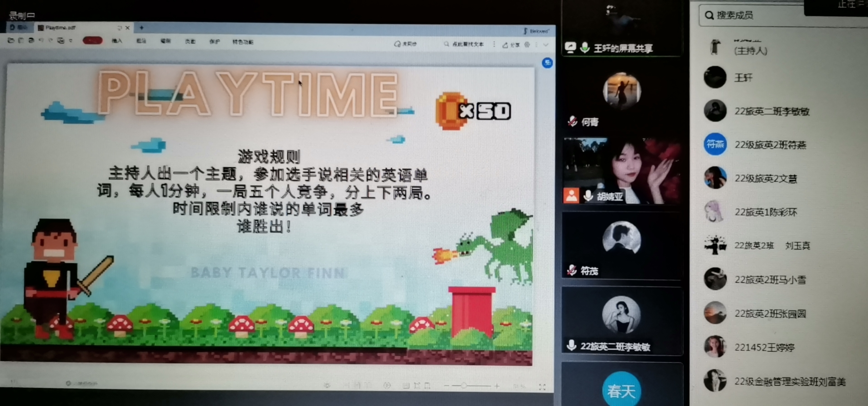
Task: Open the 插入 menu in the toolbar
Action: 117,41
